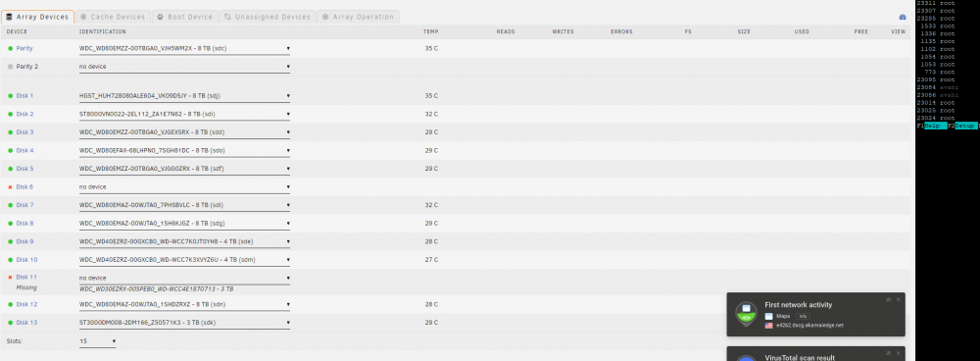The height and width of the screenshot is (361, 980).
Task: Click the green NEW badge in network notification
Action: click(x=746, y=315)
